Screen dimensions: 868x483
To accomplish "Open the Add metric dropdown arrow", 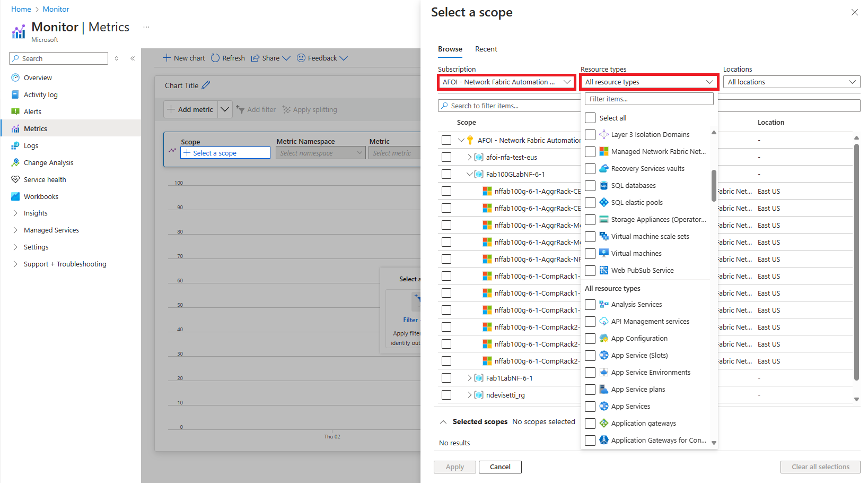I will 225,109.
